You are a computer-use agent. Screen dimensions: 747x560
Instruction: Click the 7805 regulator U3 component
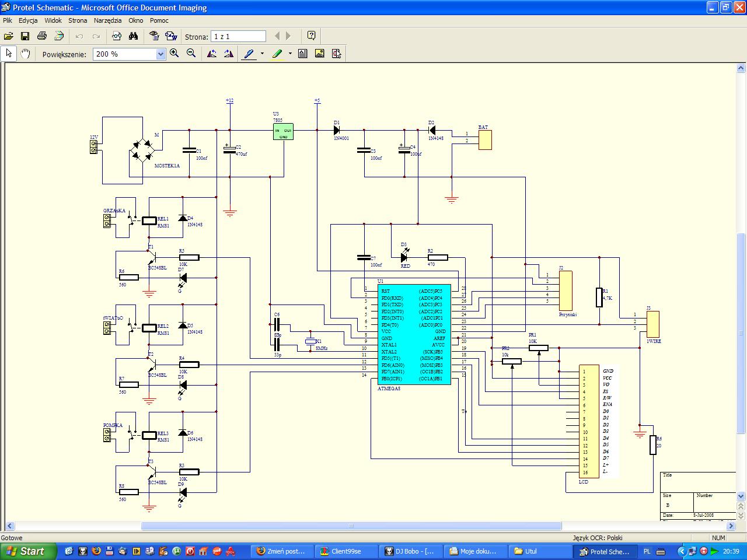pos(283,132)
